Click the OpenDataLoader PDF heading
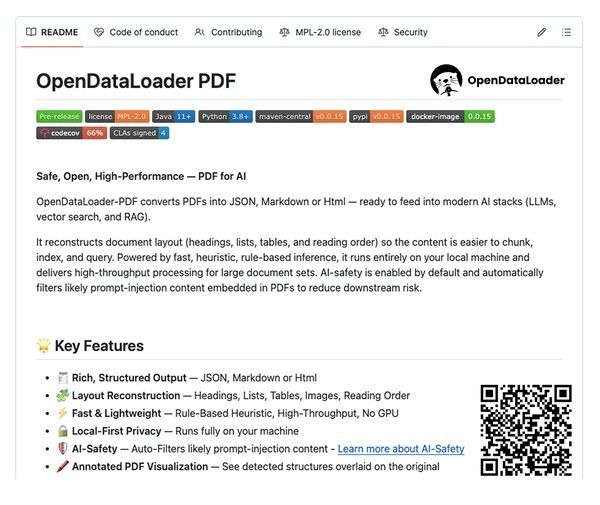The width and height of the screenshot is (600, 505). coord(134,80)
